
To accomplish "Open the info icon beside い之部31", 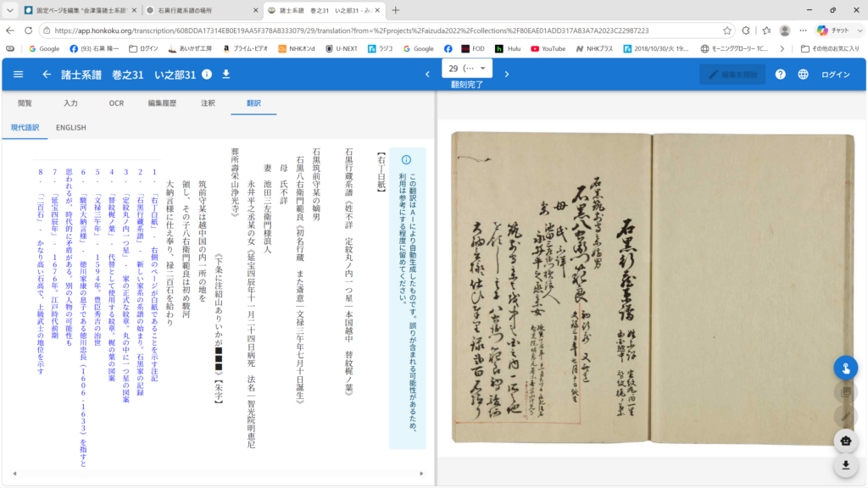I will pyautogui.click(x=207, y=75).
